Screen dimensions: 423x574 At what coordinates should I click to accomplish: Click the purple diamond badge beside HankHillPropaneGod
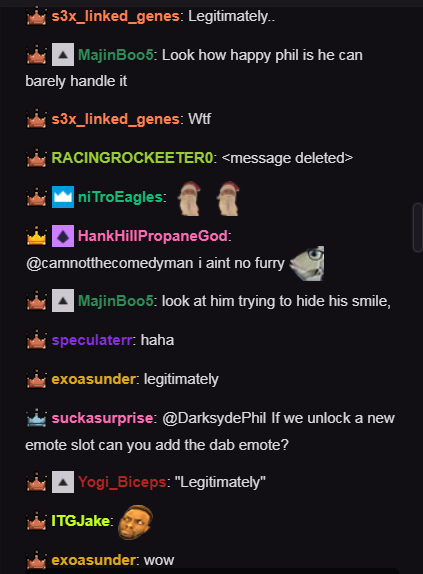[x=63, y=236]
